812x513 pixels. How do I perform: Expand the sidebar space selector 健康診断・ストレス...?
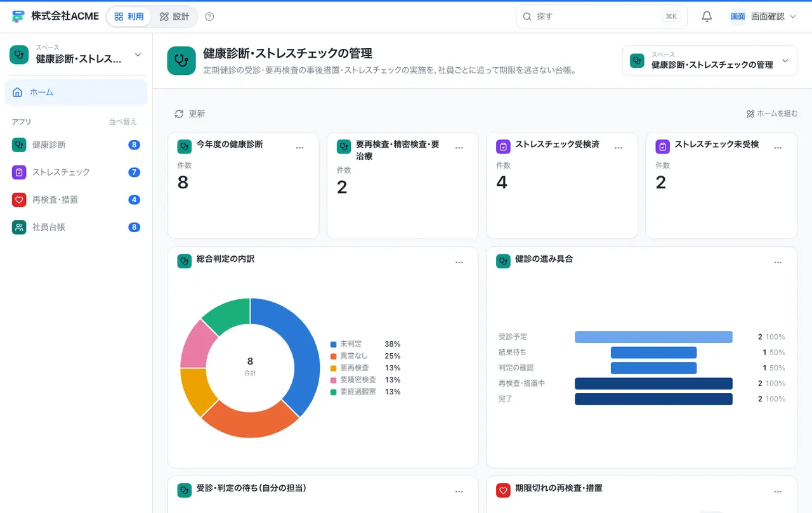pyautogui.click(x=76, y=55)
